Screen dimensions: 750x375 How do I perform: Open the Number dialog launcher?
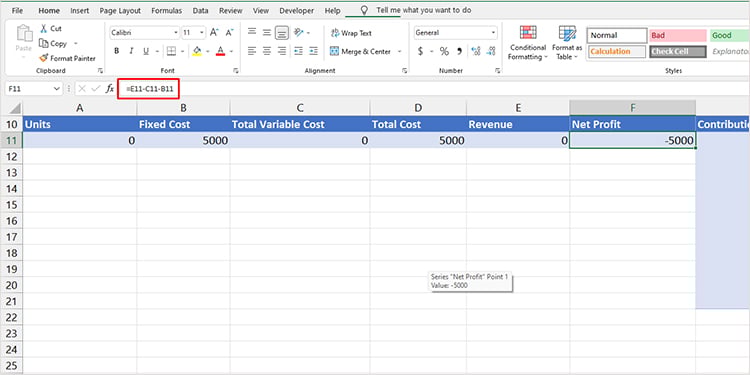498,70
